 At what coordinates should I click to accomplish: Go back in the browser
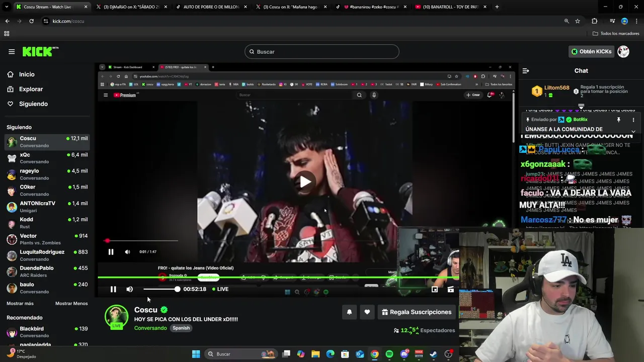point(7,21)
